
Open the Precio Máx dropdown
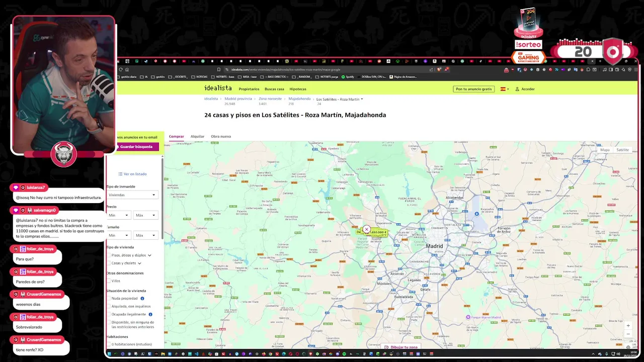coord(145,215)
